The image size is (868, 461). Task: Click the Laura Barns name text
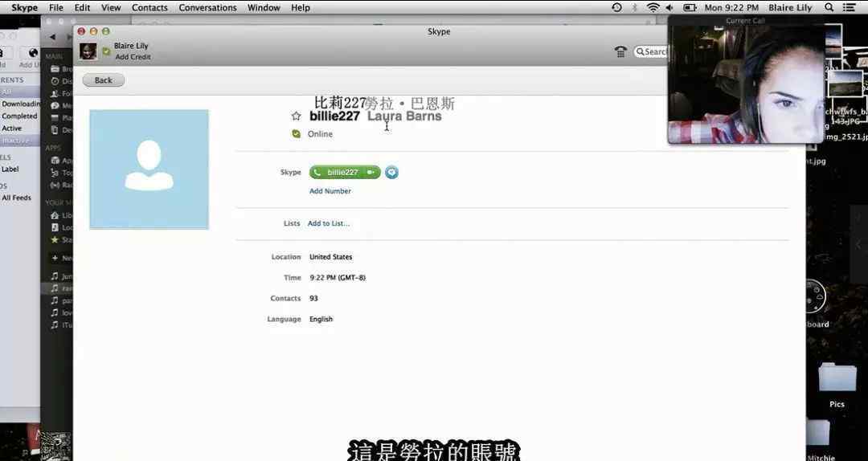pos(404,116)
